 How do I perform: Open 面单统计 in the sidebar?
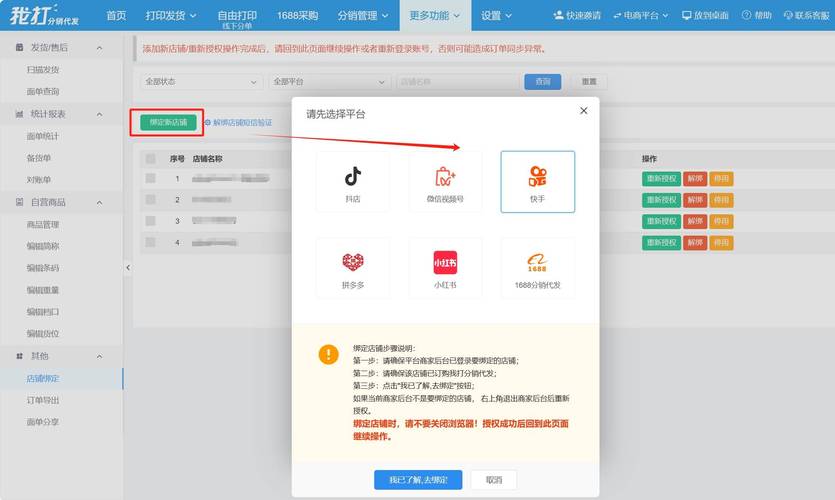(x=43, y=136)
